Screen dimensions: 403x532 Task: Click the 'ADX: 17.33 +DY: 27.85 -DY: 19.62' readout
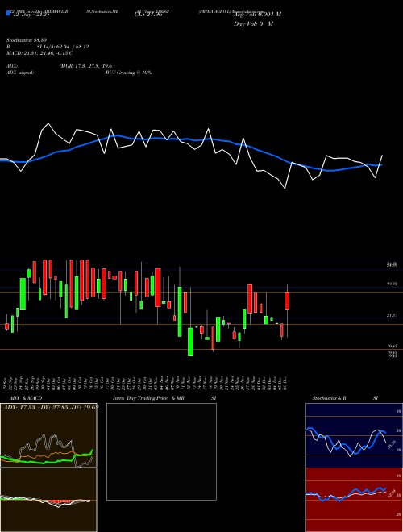pos(51,407)
